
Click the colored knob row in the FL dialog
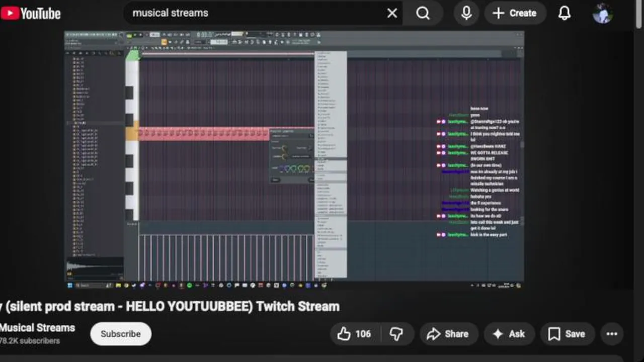coord(294,168)
